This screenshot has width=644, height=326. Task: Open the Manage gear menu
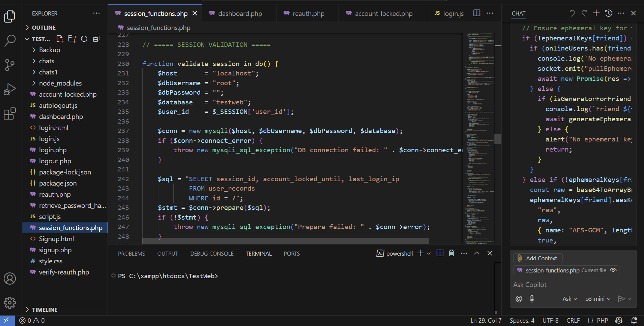tap(10, 303)
